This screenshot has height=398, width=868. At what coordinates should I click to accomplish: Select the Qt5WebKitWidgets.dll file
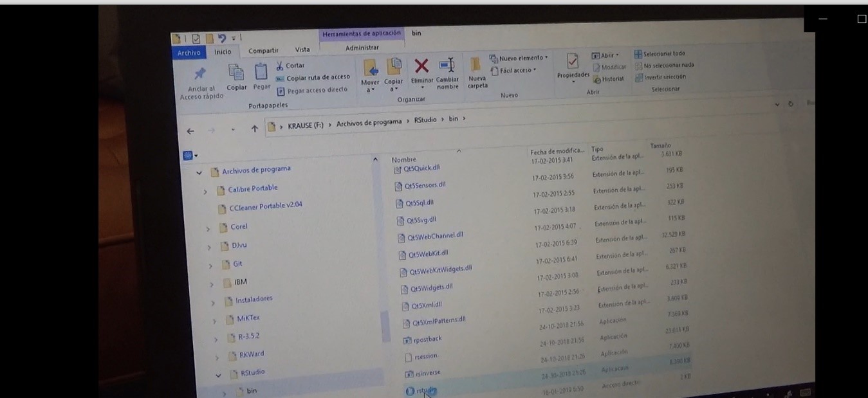click(436, 270)
